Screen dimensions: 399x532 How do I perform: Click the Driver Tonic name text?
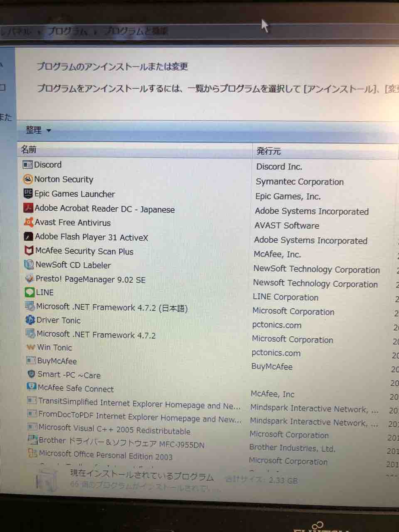pos(59,320)
